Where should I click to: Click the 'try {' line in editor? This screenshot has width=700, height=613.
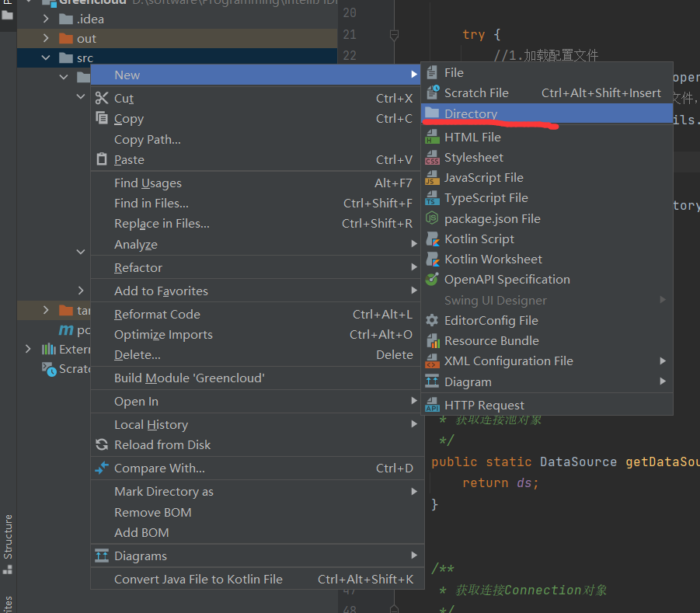pos(481,34)
